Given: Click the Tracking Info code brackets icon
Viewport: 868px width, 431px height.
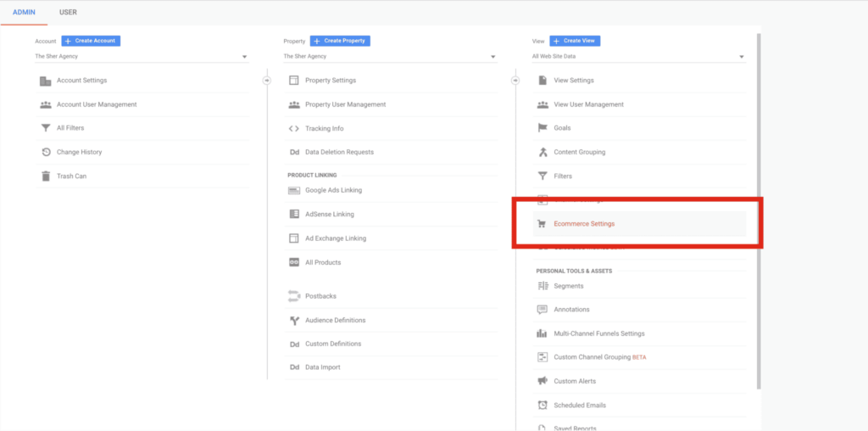Looking at the screenshot, I should coord(294,129).
